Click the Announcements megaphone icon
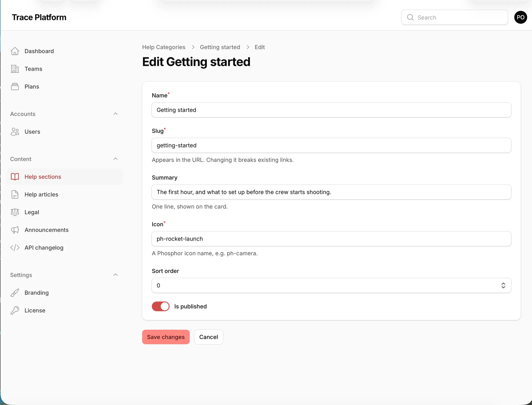 tap(15, 230)
